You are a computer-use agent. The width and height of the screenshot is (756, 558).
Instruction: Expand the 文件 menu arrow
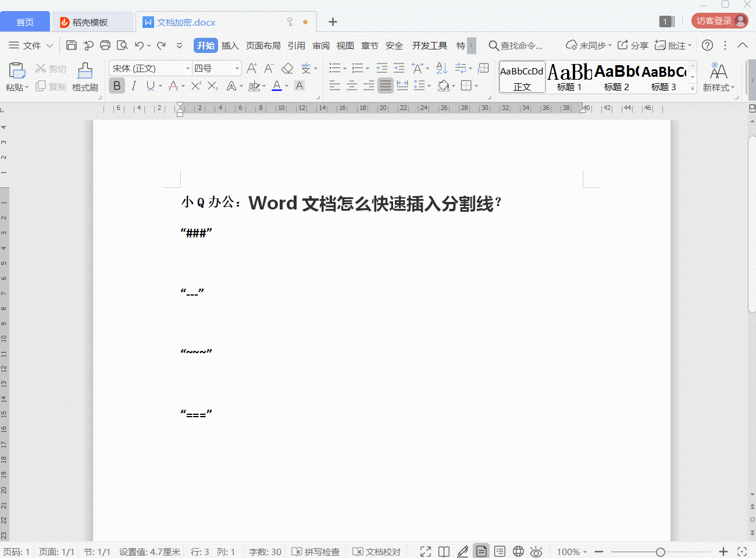coord(49,45)
